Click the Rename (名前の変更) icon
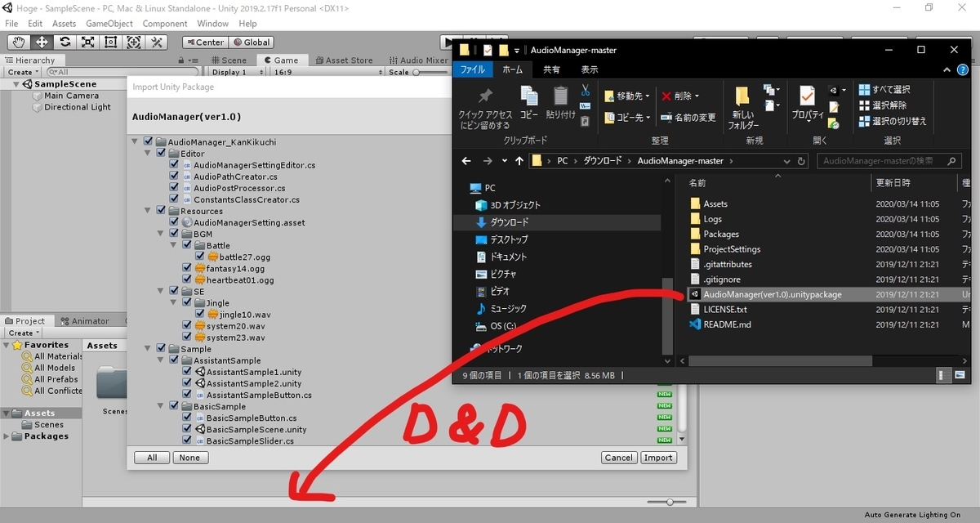Screen dimensions: 980x523 (x=667, y=118)
